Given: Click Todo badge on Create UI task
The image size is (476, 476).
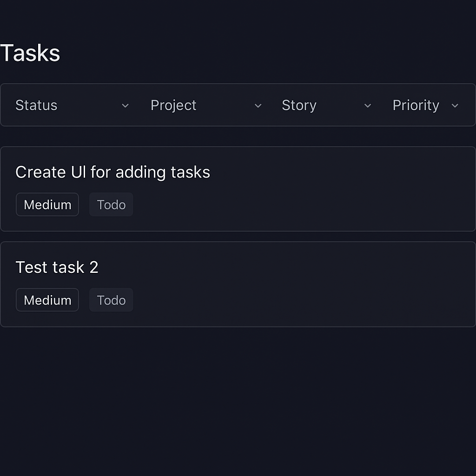Looking at the screenshot, I should (111, 205).
